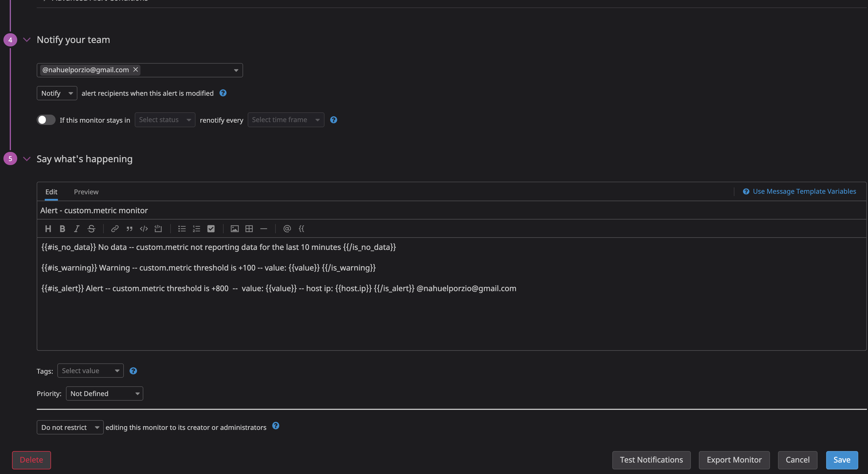
Task: Toggle bold formatting in editor
Action: [x=62, y=229]
